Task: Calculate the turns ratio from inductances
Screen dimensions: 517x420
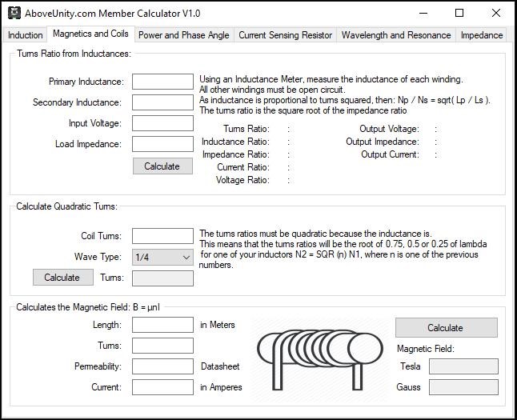Action: [162, 166]
